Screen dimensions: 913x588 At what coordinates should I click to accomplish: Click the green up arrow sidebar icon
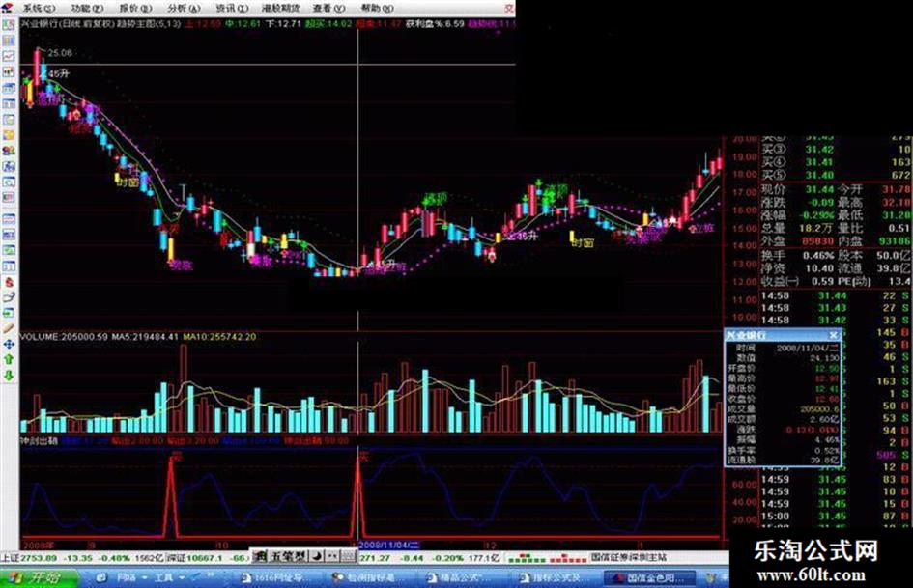click(x=9, y=360)
